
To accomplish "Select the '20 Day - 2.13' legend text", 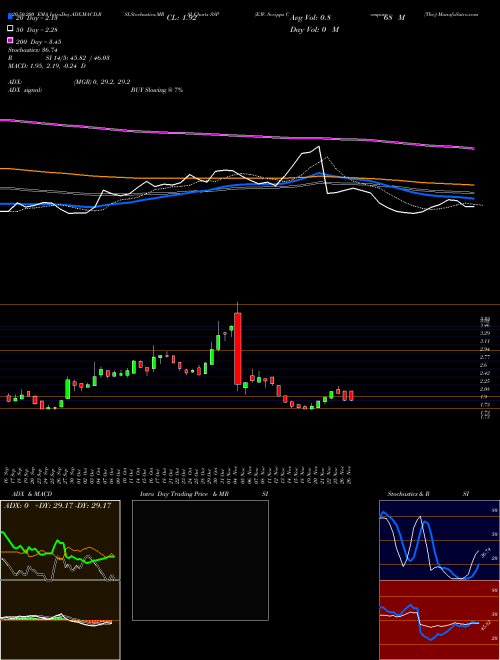I will pyautogui.click(x=36, y=18).
